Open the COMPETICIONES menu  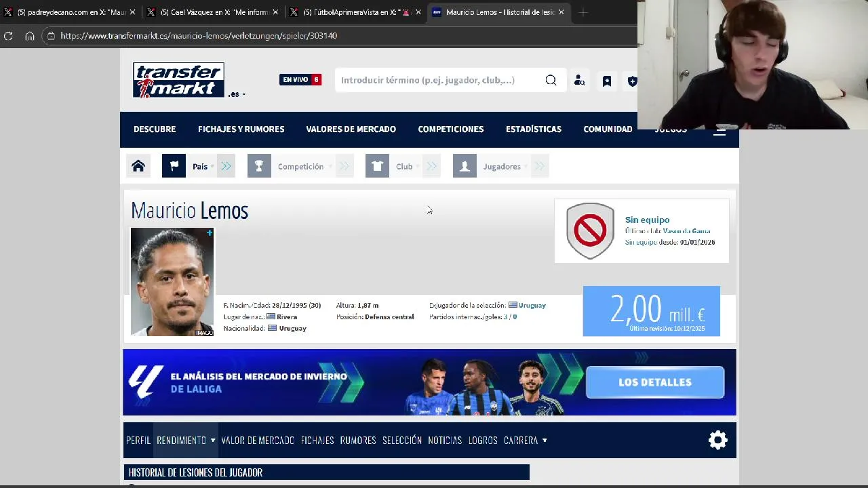pyautogui.click(x=451, y=129)
